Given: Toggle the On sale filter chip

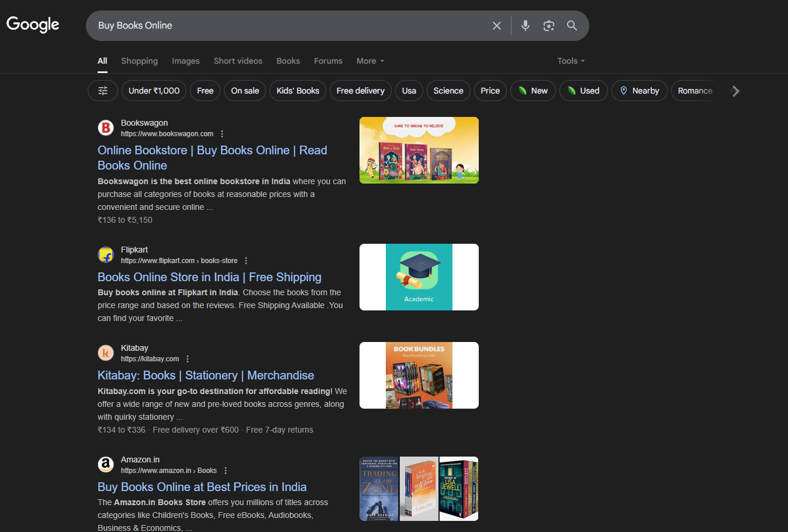Looking at the screenshot, I should (x=245, y=91).
